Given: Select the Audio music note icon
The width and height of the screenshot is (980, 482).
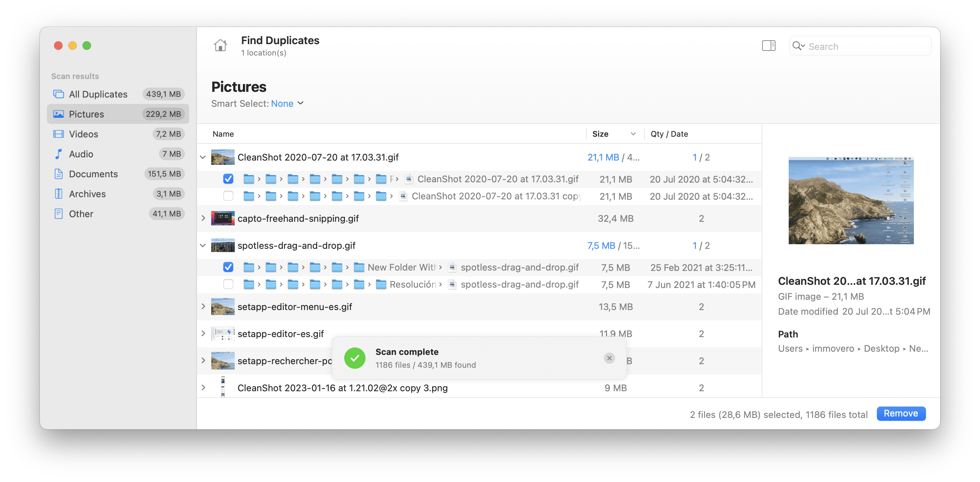Looking at the screenshot, I should point(59,154).
